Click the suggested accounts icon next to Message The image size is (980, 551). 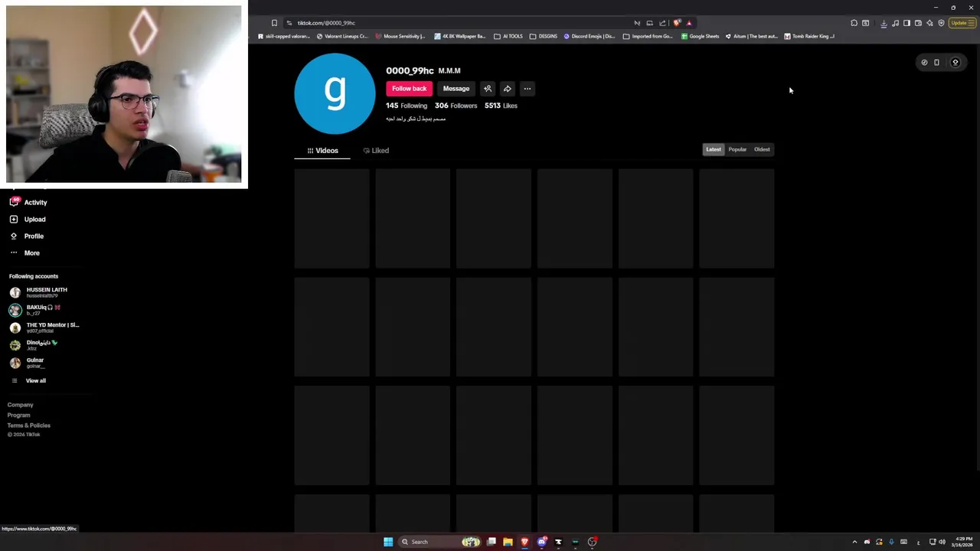[488, 89]
